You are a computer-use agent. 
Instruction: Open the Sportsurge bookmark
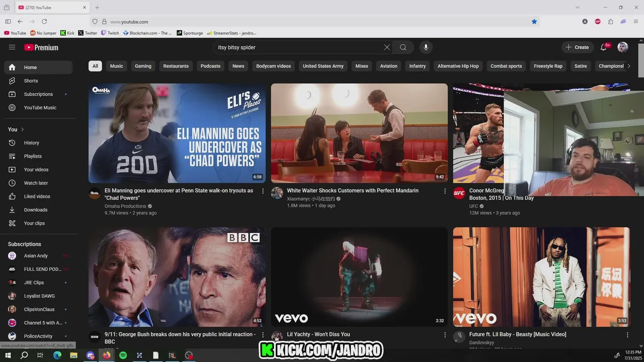[190, 33]
